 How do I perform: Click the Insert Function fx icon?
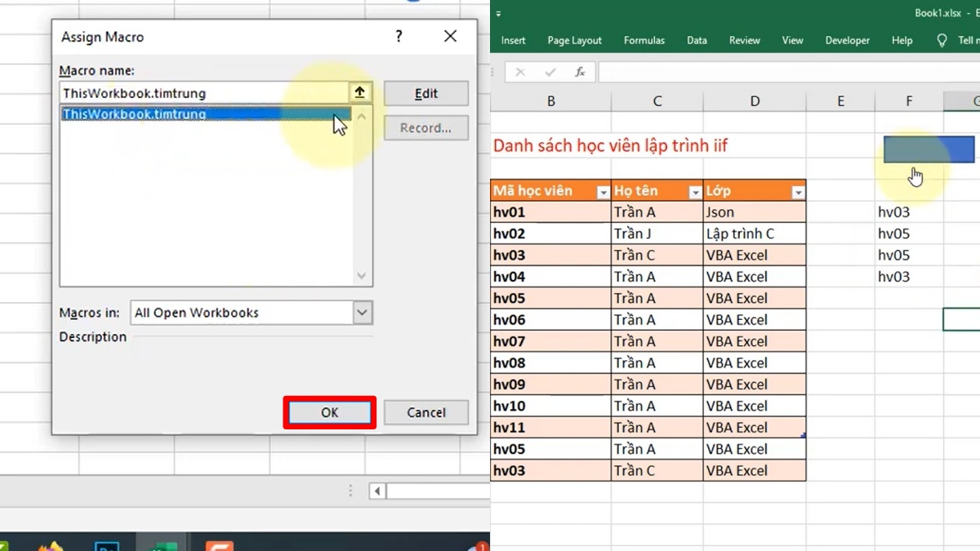point(580,73)
